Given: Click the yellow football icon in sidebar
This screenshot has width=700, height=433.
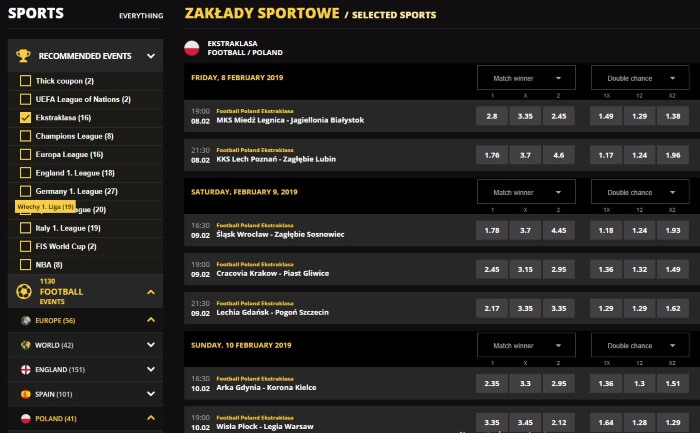Looking at the screenshot, I should [x=24, y=292].
